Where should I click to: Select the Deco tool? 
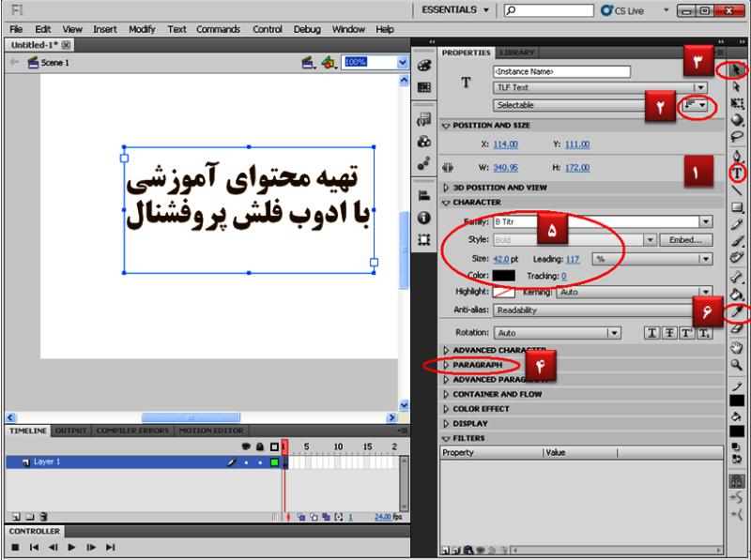(737, 258)
